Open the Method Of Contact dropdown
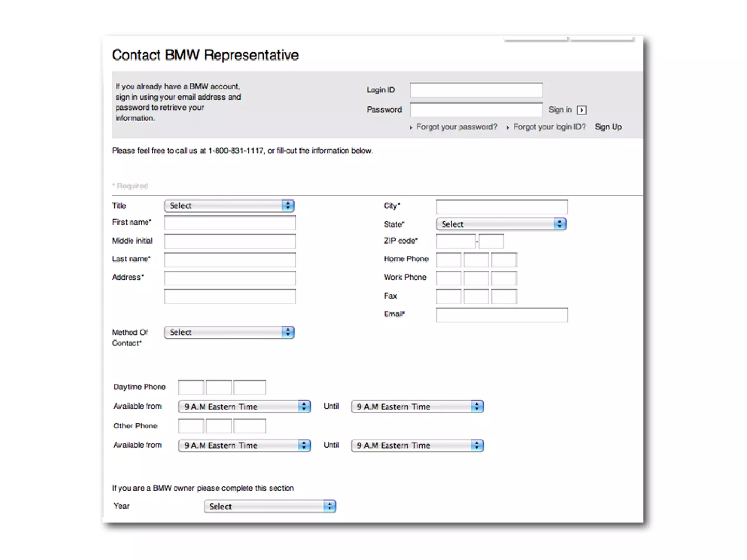 click(x=229, y=332)
